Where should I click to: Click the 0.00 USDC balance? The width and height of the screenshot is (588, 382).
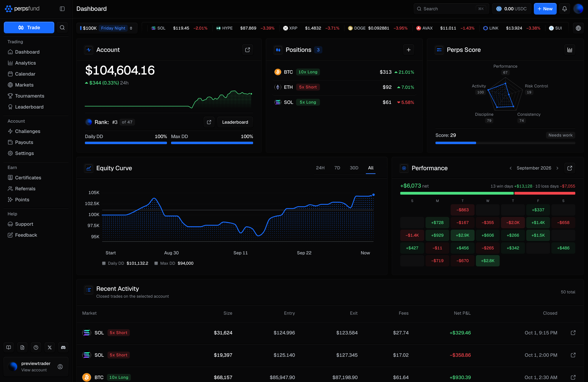click(511, 9)
